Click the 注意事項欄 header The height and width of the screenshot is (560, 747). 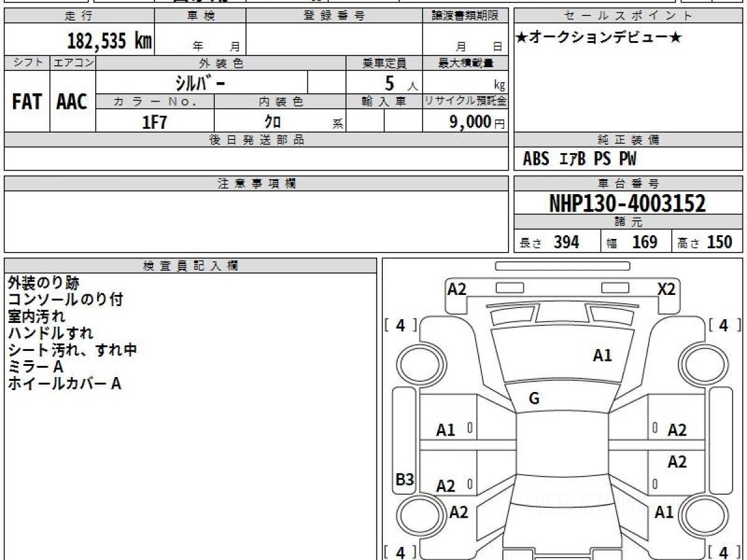(256, 184)
